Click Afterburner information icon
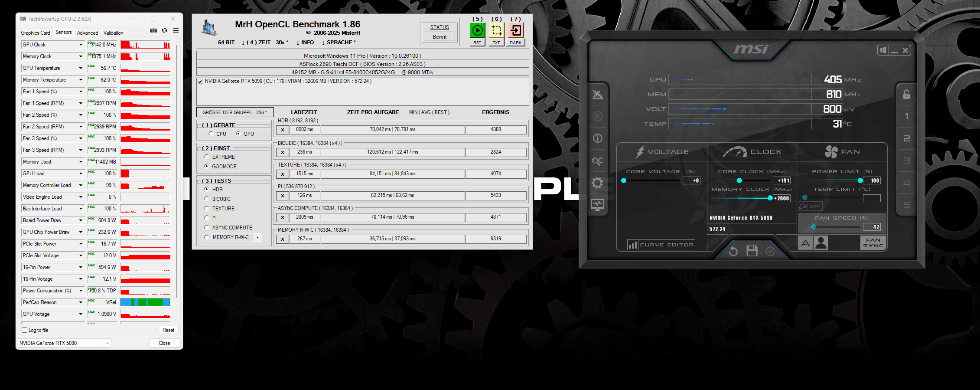Viewport: 980px width, 390px height. tap(598, 138)
